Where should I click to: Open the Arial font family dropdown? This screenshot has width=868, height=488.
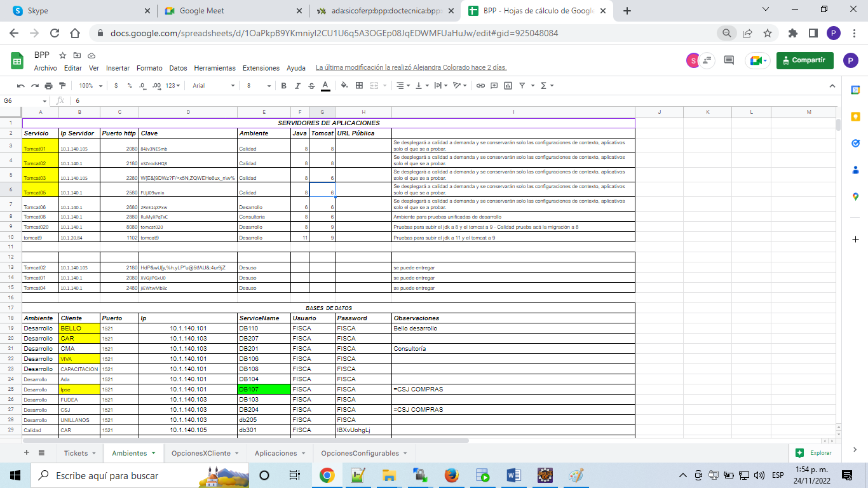tap(214, 86)
